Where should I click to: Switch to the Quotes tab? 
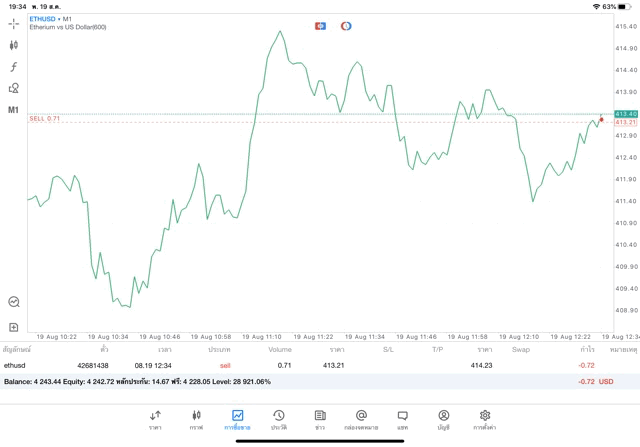[x=155, y=419]
